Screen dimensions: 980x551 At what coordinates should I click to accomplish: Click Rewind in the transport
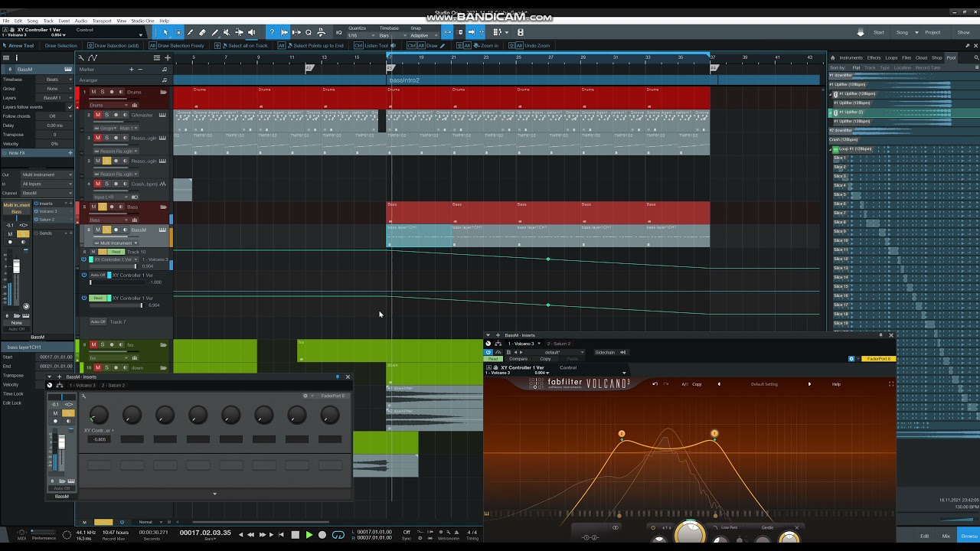[x=252, y=535]
